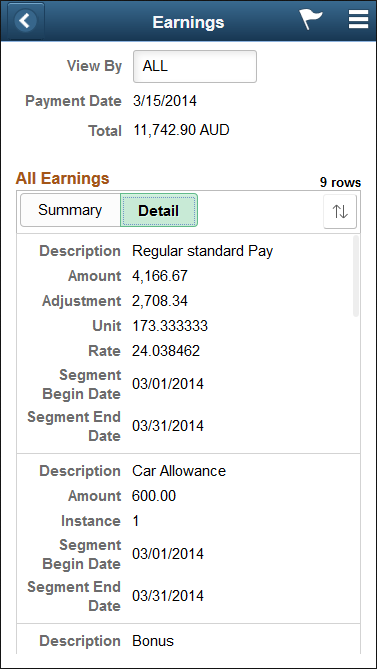Click amount 4,166.67

pyautogui.click(x=160, y=276)
